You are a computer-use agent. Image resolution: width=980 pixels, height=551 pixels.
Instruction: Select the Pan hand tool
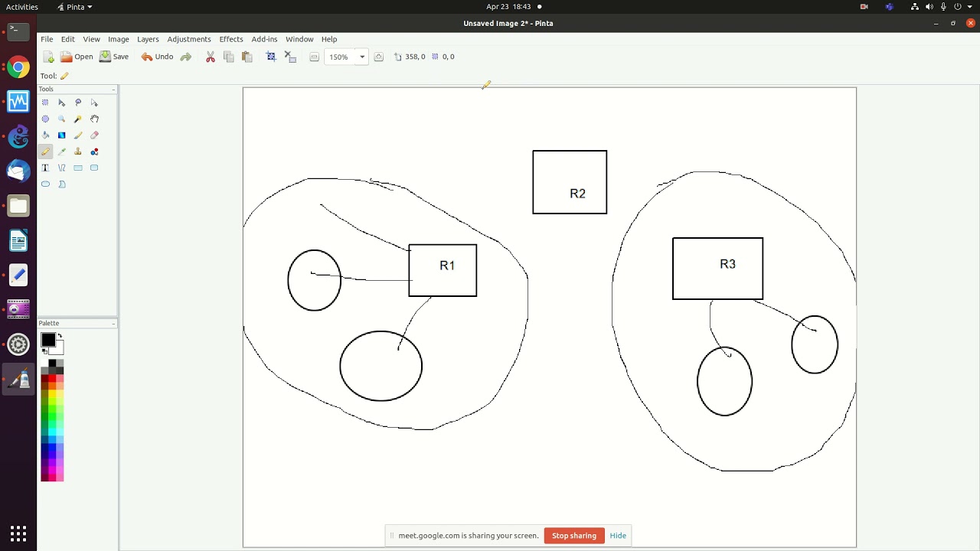coord(94,119)
